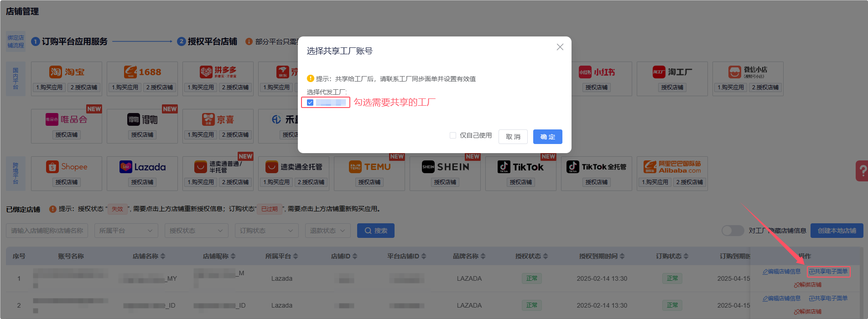Open the red help question mark icon
Viewport: 868px width, 319px height.
pos(862,171)
